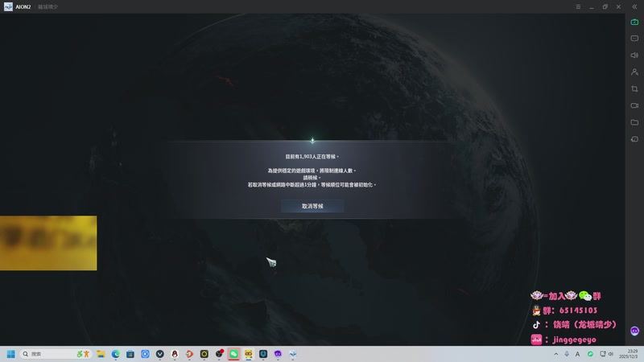The image size is (644, 362).
Task: Expand the system tray hidden icons chevron
Action: click(556, 354)
